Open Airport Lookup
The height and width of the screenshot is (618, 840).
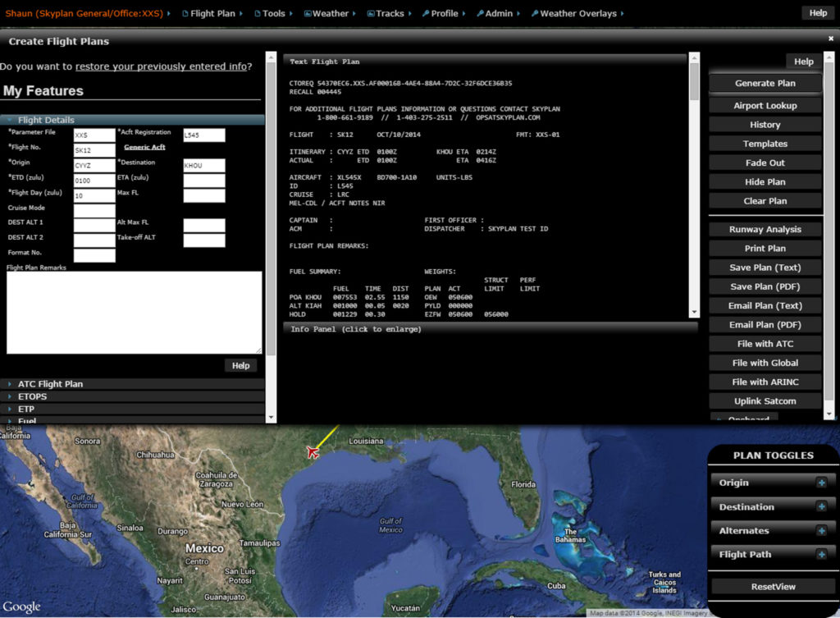[x=765, y=106]
